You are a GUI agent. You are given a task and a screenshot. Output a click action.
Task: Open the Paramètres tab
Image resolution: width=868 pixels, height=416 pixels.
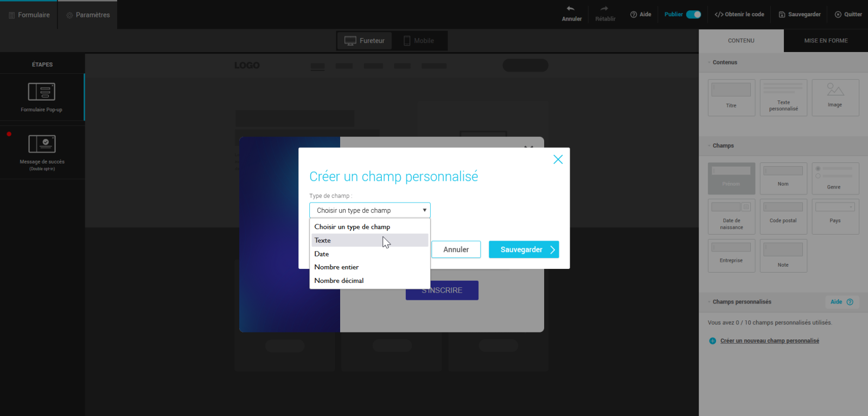coord(88,15)
